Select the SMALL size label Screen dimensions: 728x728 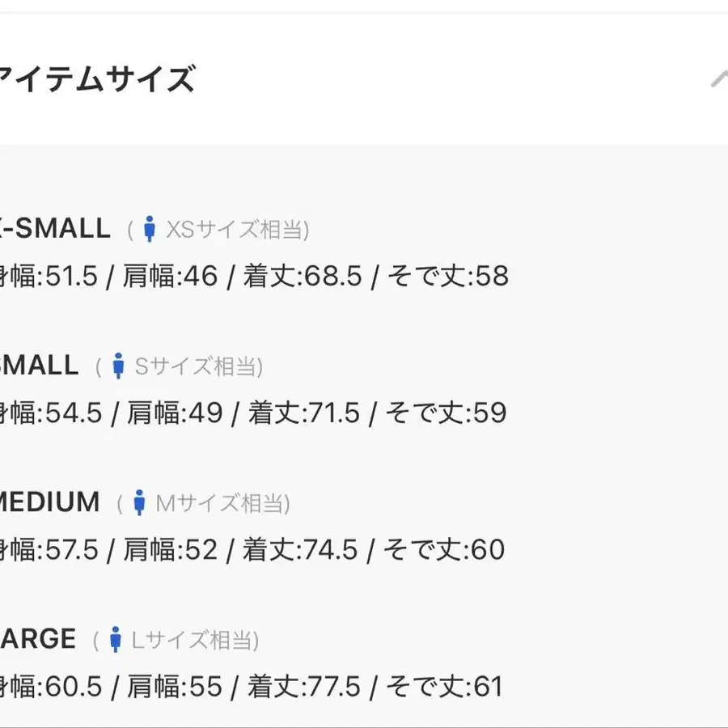click(39, 366)
